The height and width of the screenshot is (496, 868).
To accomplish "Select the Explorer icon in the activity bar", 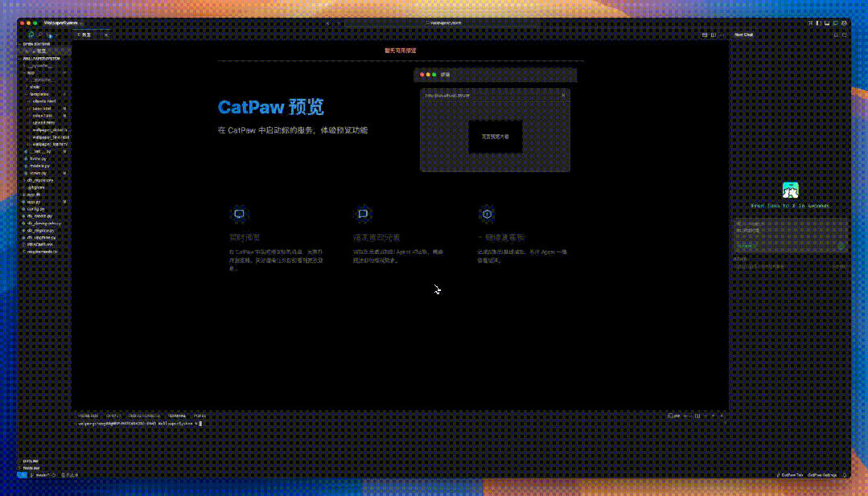I will [31, 35].
